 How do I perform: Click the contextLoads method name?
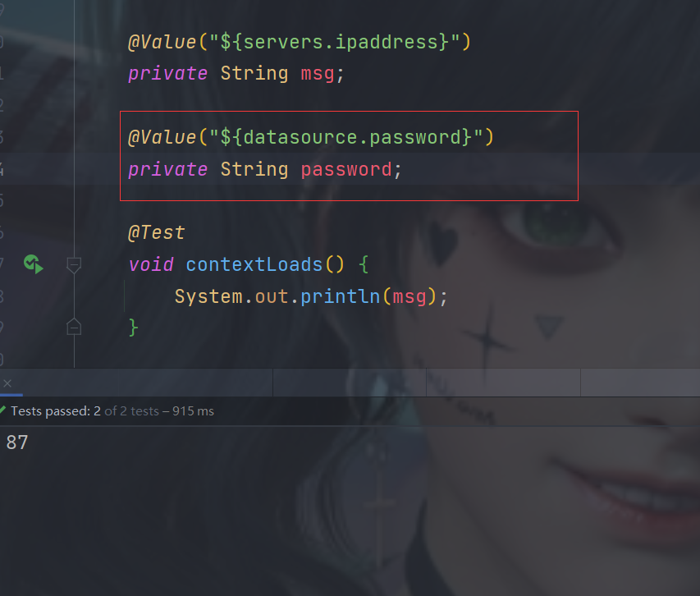pyautogui.click(x=254, y=264)
